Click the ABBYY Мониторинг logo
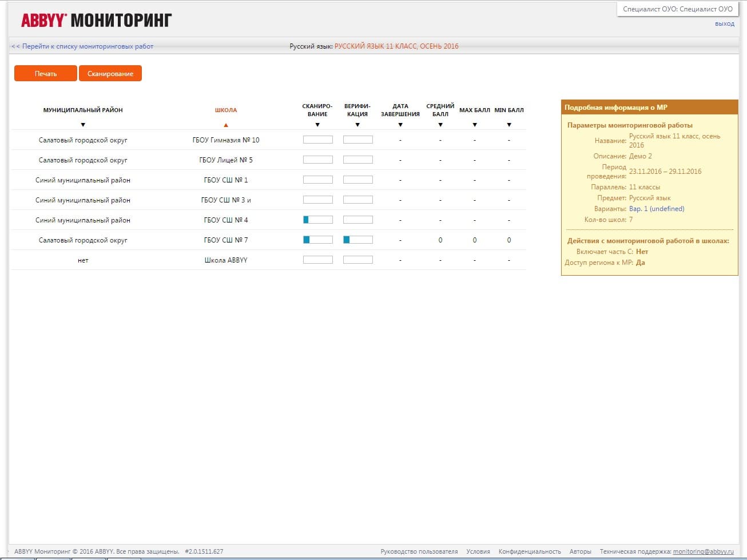The width and height of the screenshot is (747, 560). tap(97, 21)
